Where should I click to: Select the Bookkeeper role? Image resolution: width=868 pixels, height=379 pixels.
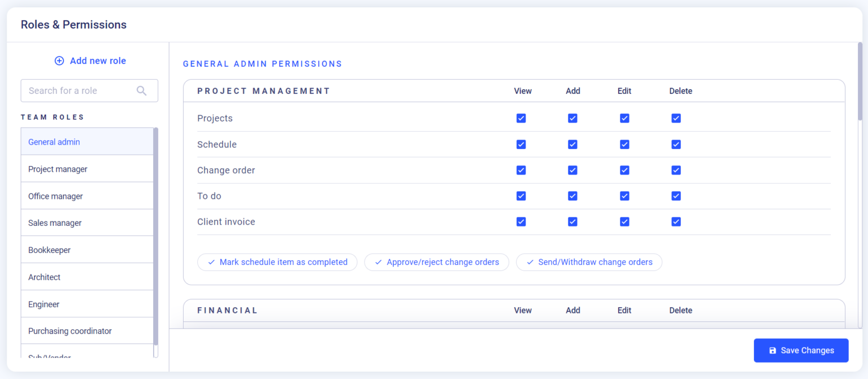49,250
